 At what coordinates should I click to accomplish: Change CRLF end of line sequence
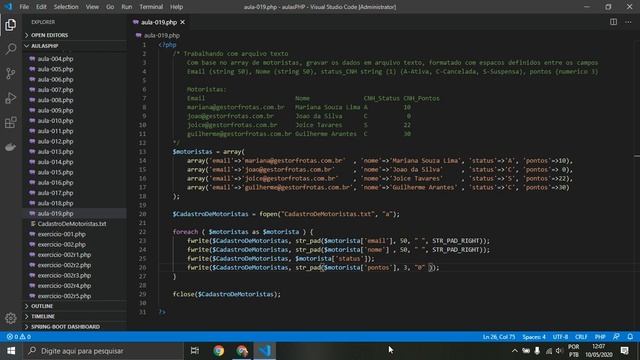581,337
